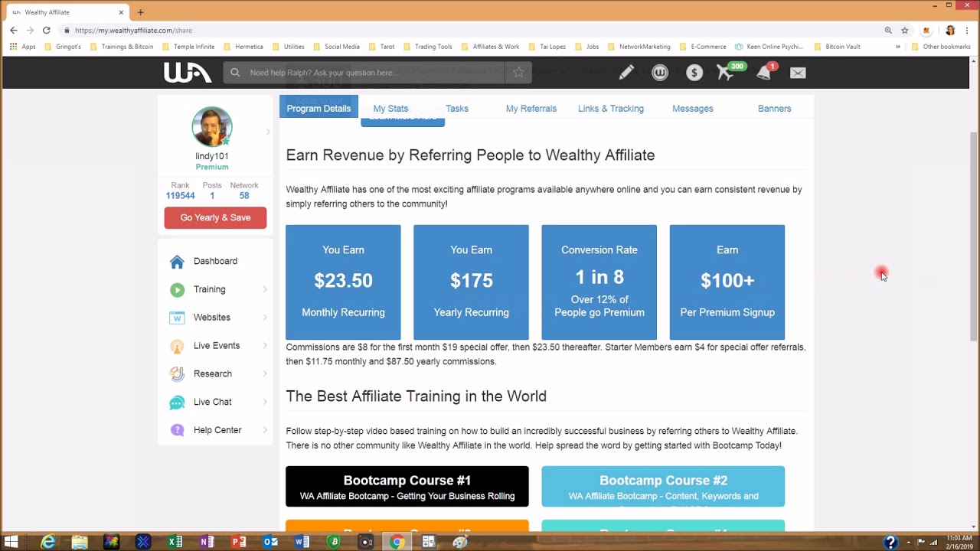Click the lindy101 profile name

point(212,156)
